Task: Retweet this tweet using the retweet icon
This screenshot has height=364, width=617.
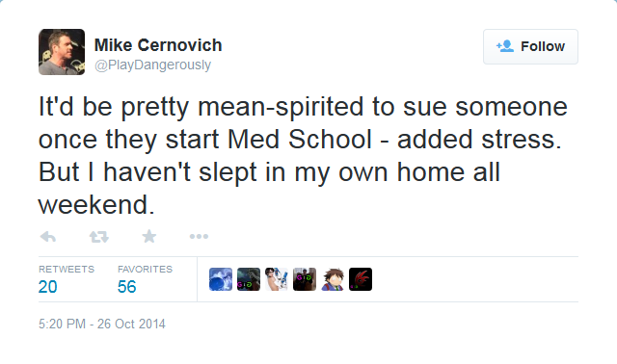Action: pyautogui.click(x=98, y=237)
